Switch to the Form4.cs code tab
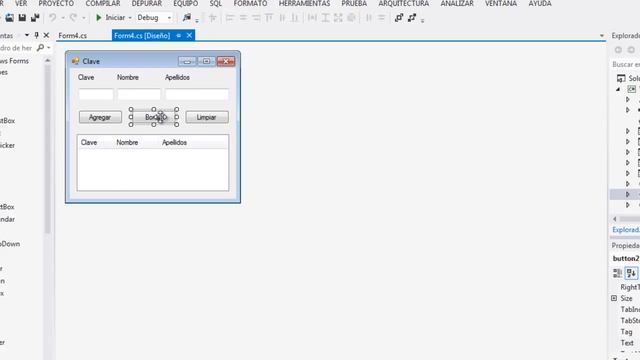Viewport: 640px width, 360px height. pyautogui.click(x=73, y=36)
